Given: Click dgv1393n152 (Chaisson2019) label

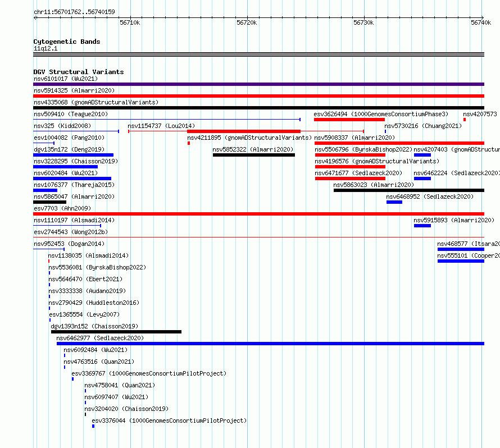Looking at the screenshot, I should click(x=94, y=326).
